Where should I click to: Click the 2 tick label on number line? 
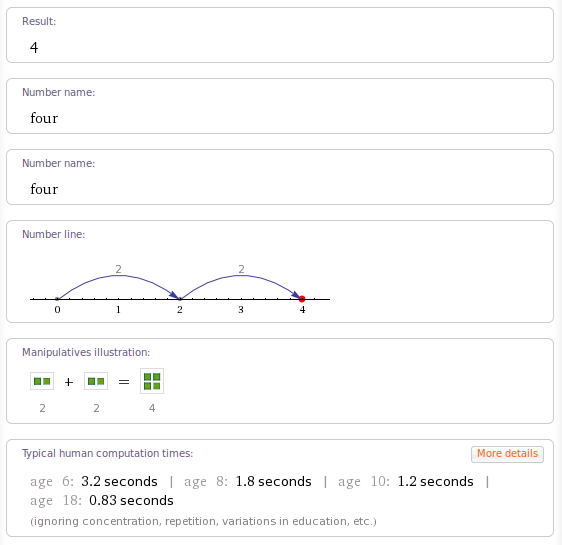(180, 310)
